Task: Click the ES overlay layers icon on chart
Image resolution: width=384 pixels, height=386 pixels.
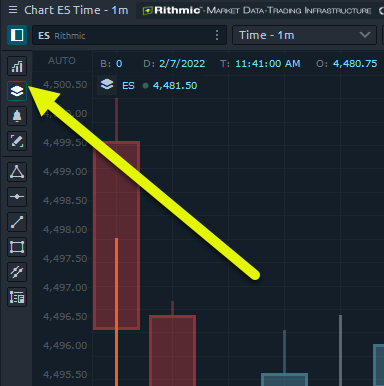Action: 107,85
